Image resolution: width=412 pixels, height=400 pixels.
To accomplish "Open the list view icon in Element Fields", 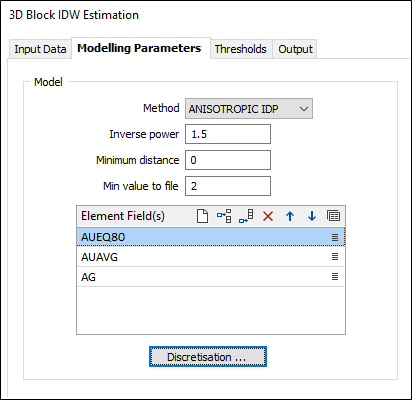I will tap(334, 216).
